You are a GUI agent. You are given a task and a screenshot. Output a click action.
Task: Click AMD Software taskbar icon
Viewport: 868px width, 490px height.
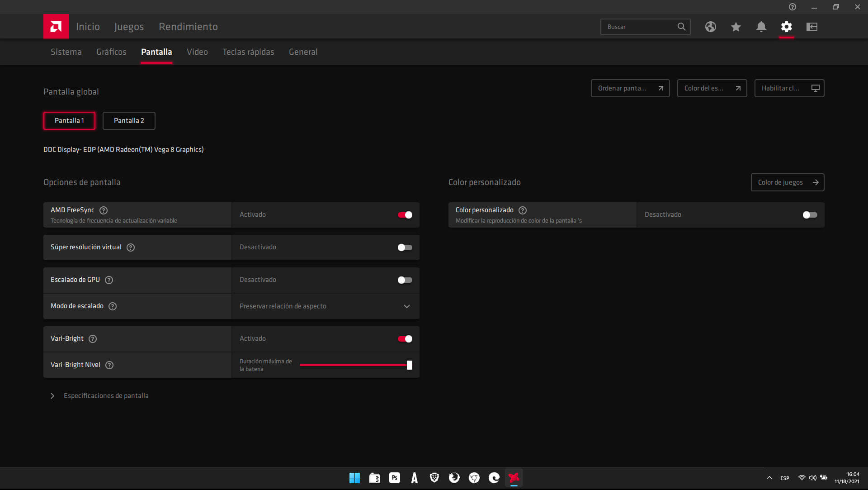pos(514,478)
